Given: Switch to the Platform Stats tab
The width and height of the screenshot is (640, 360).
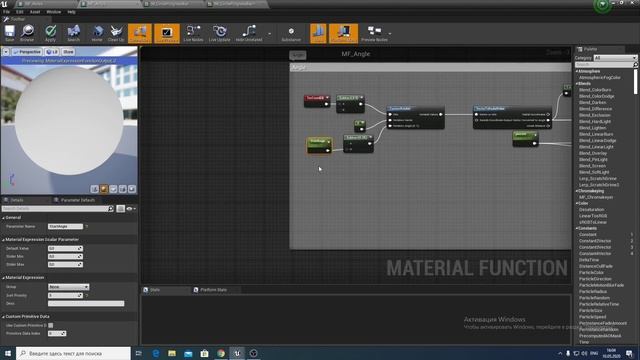Looking at the screenshot, I should click(213, 290).
